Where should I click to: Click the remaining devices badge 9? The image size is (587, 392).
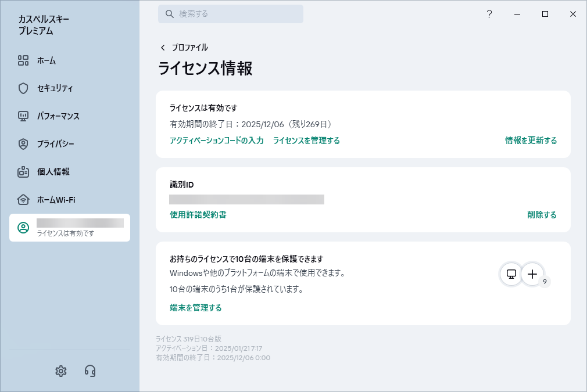click(545, 282)
